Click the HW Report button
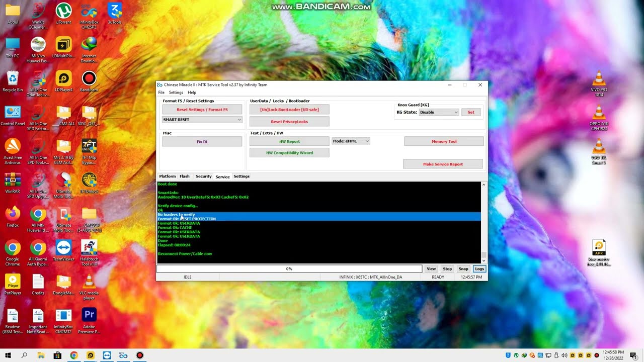The image size is (644, 362). point(289,141)
